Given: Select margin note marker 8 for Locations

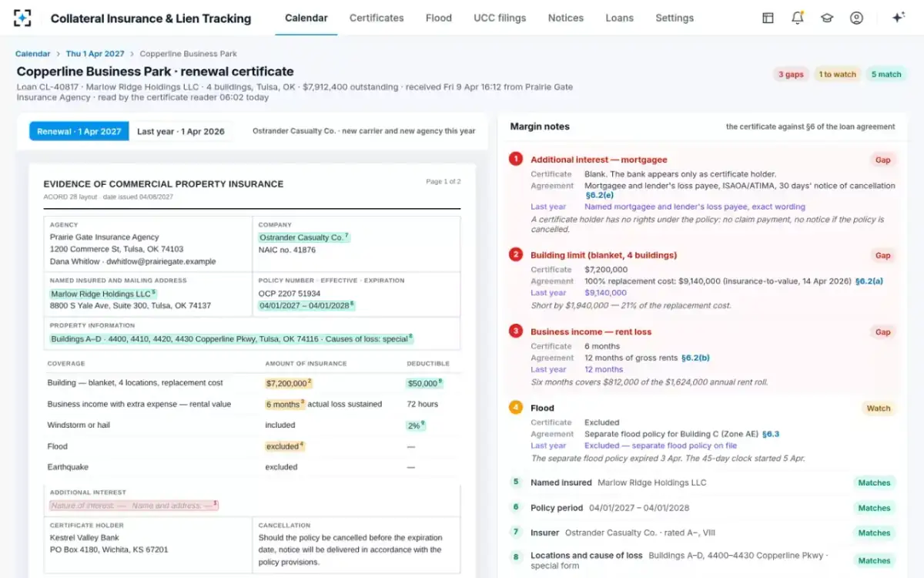Looking at the screenshot, I should 516,556.
